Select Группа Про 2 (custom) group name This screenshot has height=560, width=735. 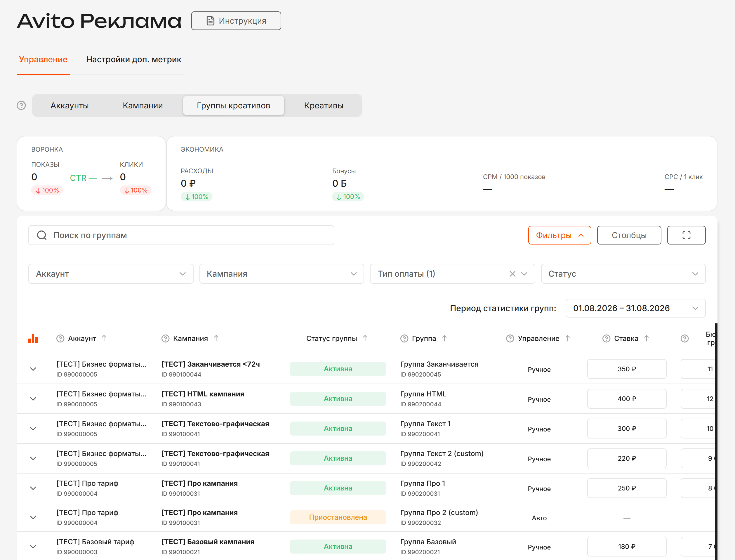point(439,513)
